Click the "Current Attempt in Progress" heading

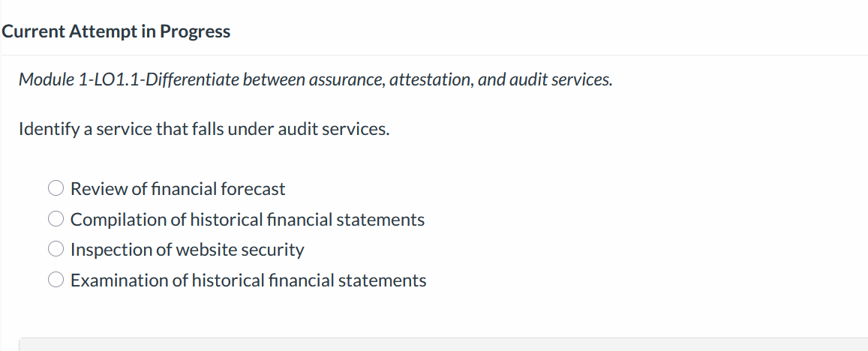click(116, 31)
